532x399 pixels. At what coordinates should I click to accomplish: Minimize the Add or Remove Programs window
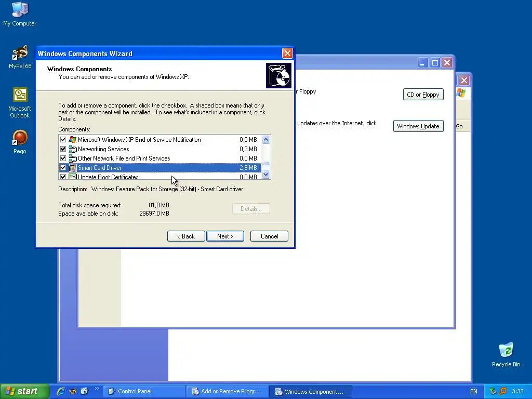(x=423, y=63)
